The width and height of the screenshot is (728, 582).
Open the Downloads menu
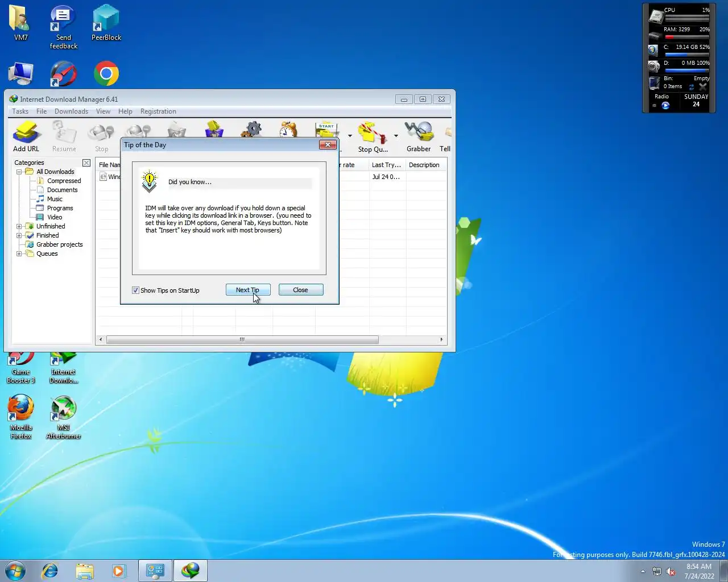tap(71, 111)
